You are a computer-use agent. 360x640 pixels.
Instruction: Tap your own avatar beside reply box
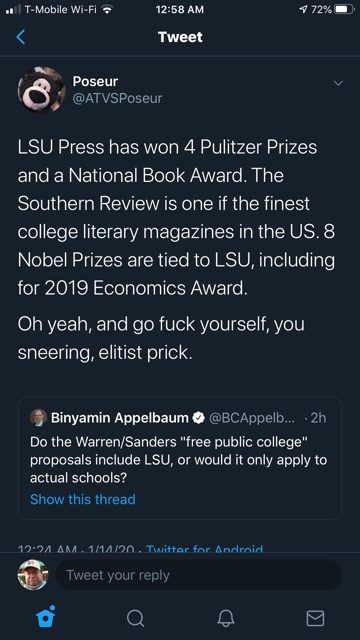(33, 575)
